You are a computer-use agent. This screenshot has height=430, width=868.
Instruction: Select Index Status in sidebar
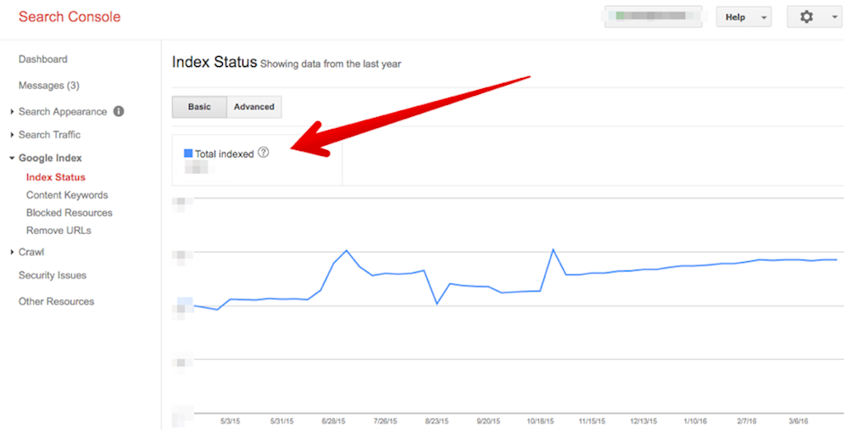56,177
